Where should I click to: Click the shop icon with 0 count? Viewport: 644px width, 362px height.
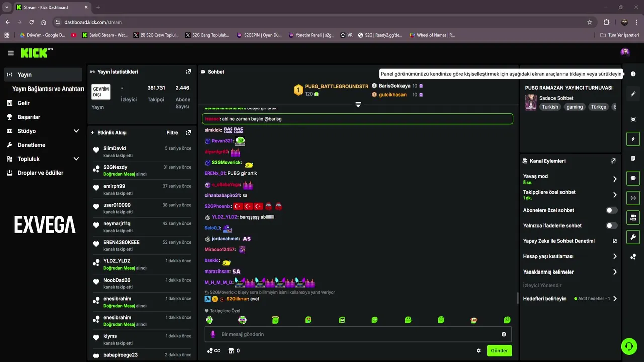coord(234,351)
